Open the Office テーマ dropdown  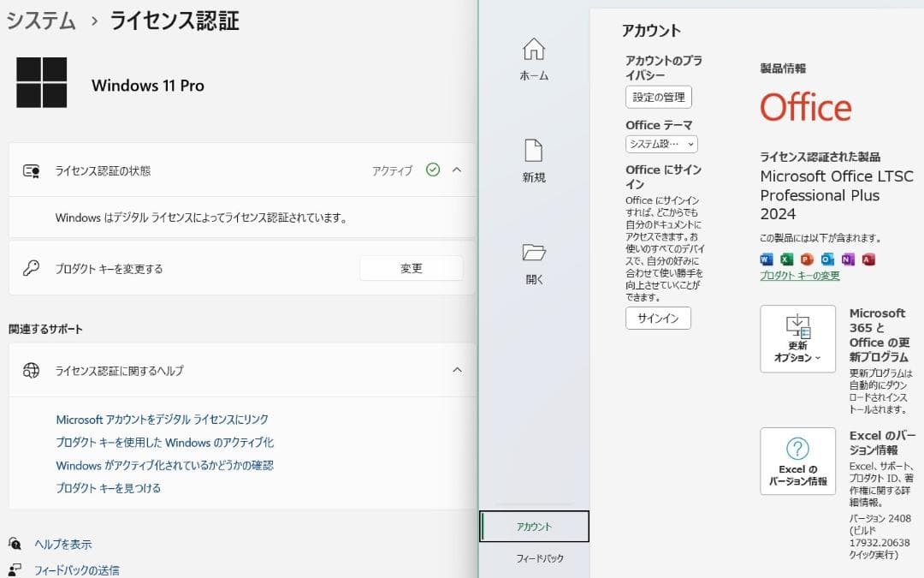click(658, 144)
